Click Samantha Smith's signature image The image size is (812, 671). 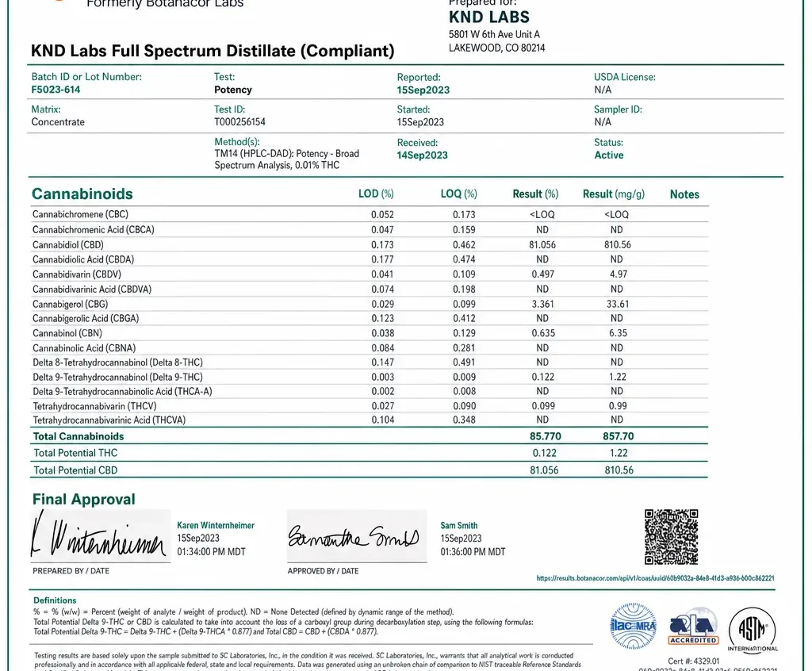pos(357,535)
